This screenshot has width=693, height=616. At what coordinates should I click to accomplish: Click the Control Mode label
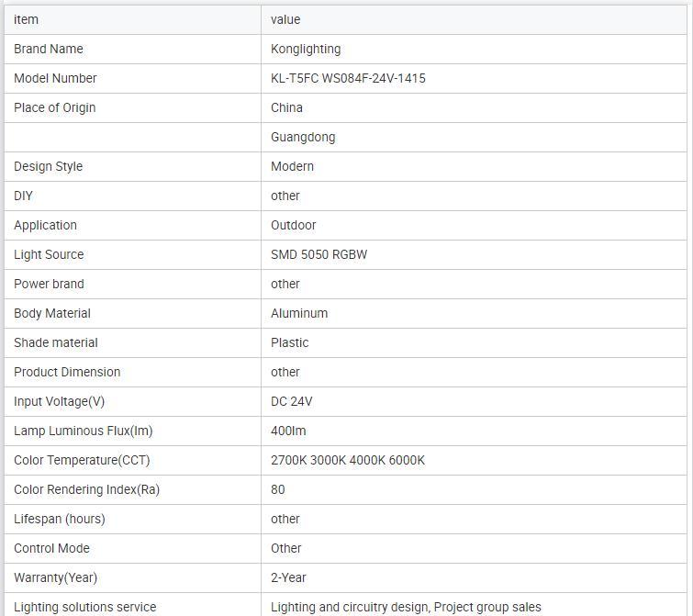click(51, 548)
